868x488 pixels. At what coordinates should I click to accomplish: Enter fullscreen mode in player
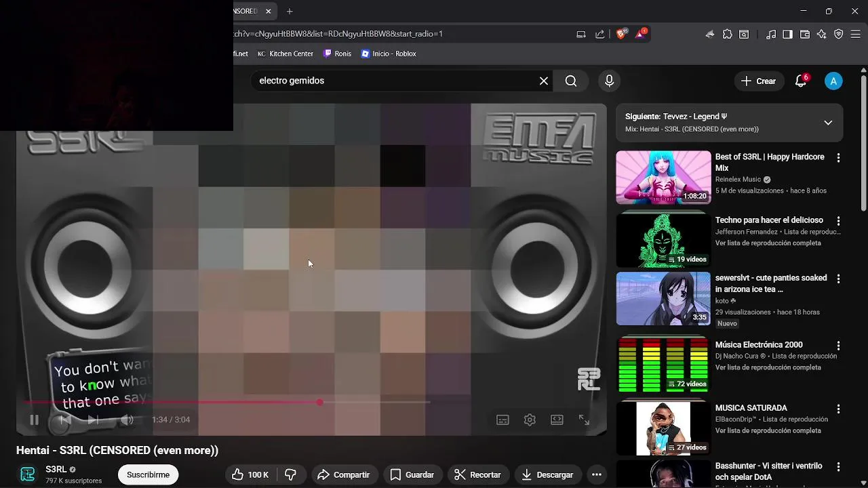click(584, 420)
